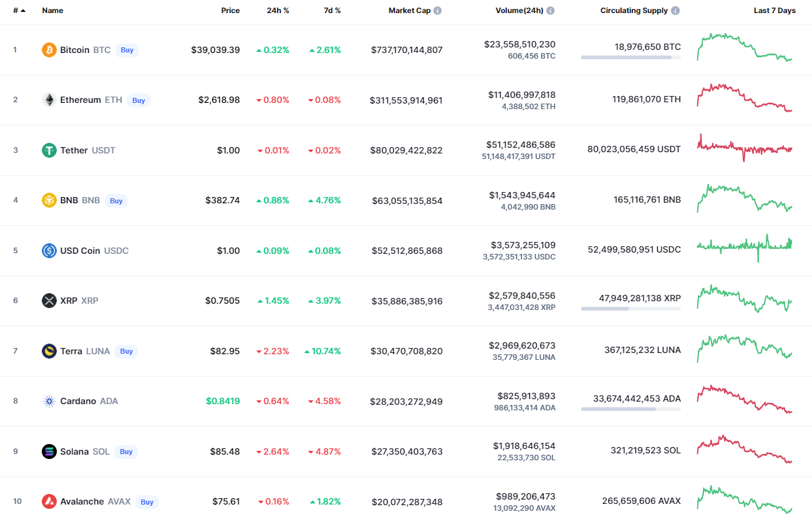Click the Tether logo icon

[49, 150]
